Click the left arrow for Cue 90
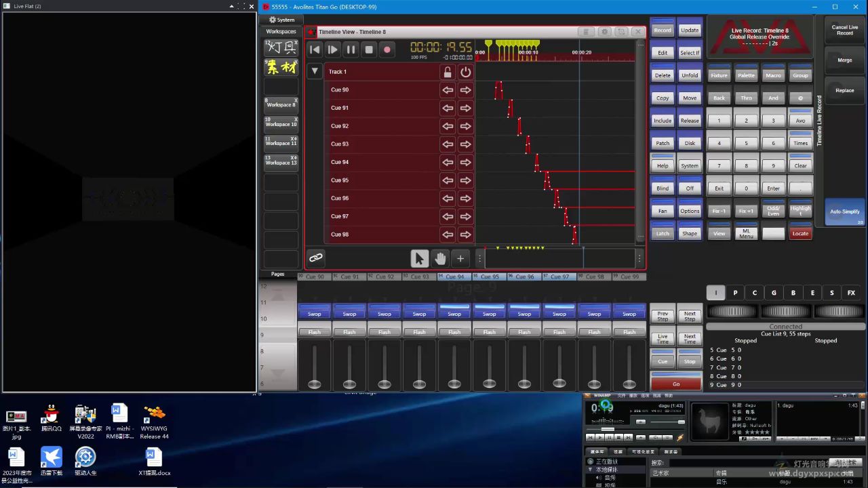Screen dimensions: 868x488 point(448,89)
